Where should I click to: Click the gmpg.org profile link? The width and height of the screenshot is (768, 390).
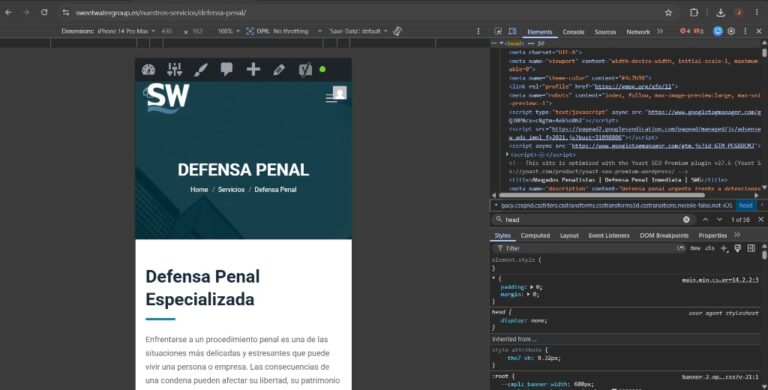click(x=633, y=86)
